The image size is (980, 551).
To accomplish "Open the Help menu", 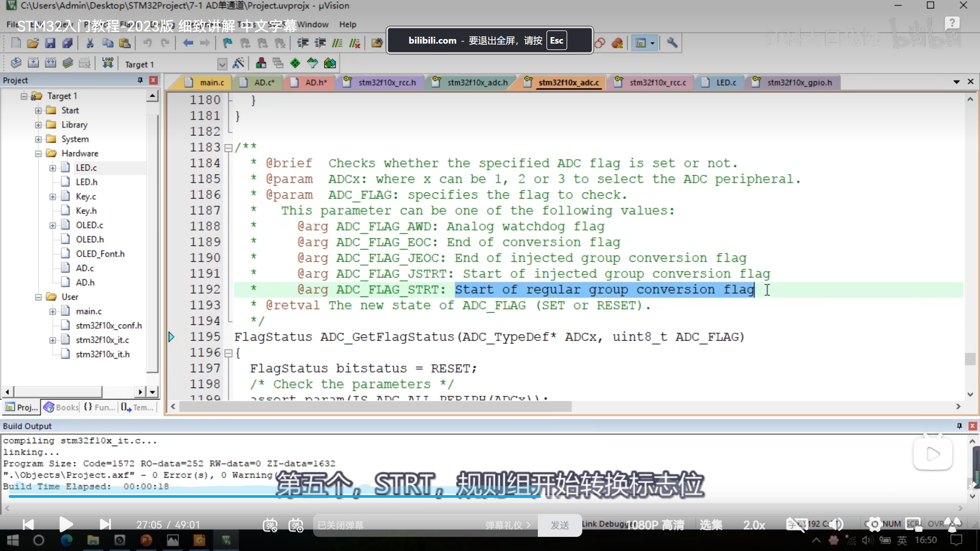I will [x=347, y=24].
